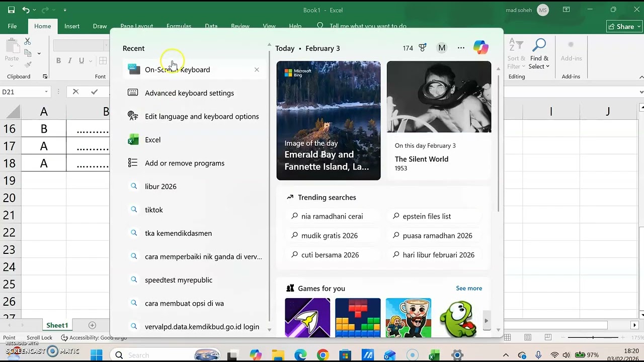This screenshot has height=362, width=644.
Task: Activate the Format Painter brush
Action: [28, 64]
